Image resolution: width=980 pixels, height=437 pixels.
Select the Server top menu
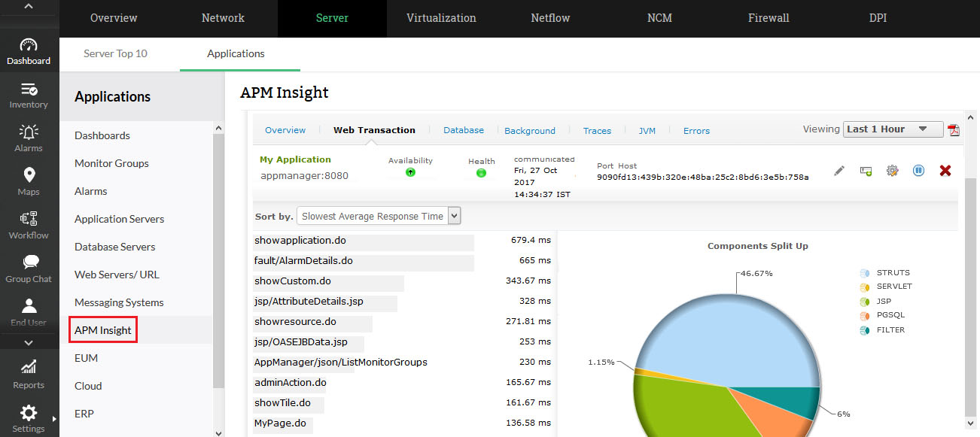332,18
